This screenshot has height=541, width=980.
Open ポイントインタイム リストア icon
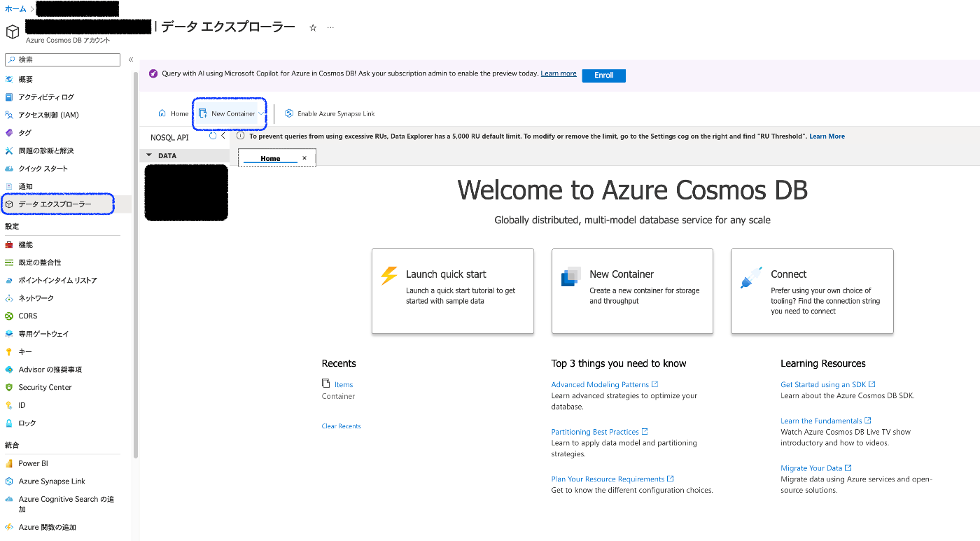[x=9, y=281]
